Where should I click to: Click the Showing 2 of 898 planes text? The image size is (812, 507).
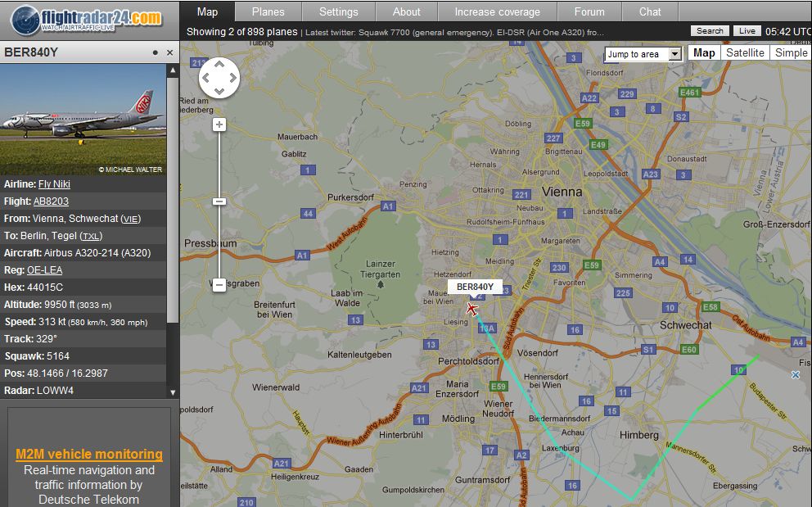[x=241, y=32]
